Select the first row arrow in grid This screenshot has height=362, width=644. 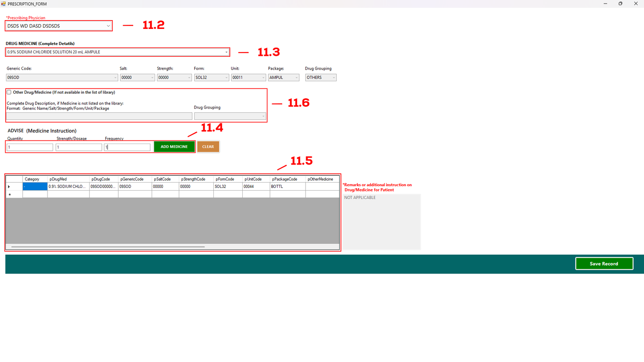pyautogui.click(x=9, y=187)
